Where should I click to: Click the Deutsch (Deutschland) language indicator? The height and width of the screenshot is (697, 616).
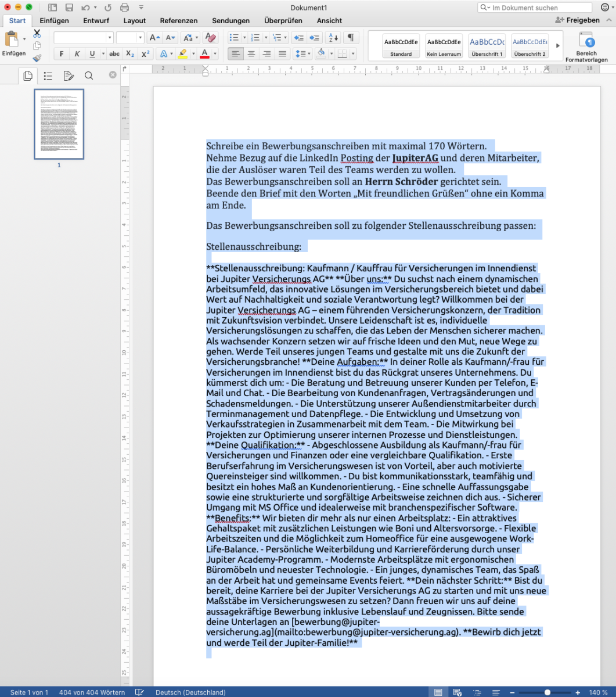190,692
